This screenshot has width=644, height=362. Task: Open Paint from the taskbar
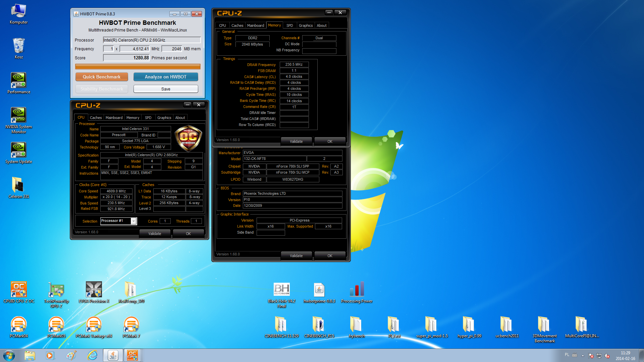tap(71, 355)
